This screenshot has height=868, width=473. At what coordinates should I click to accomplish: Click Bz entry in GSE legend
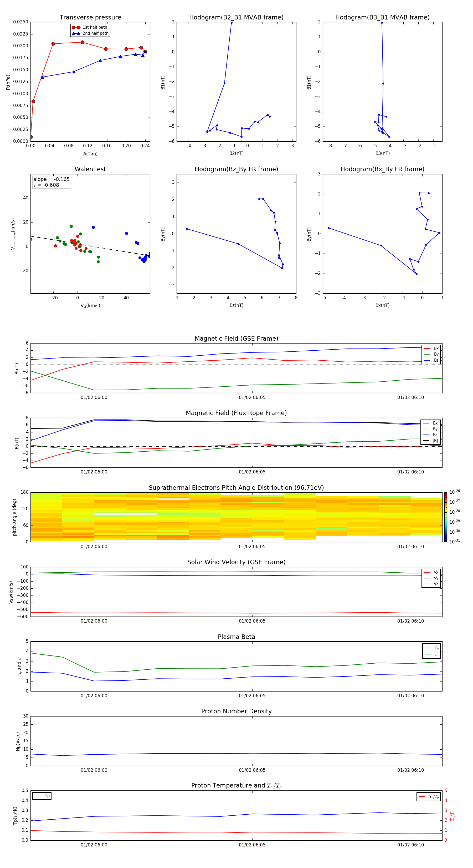tap(431, 360)
